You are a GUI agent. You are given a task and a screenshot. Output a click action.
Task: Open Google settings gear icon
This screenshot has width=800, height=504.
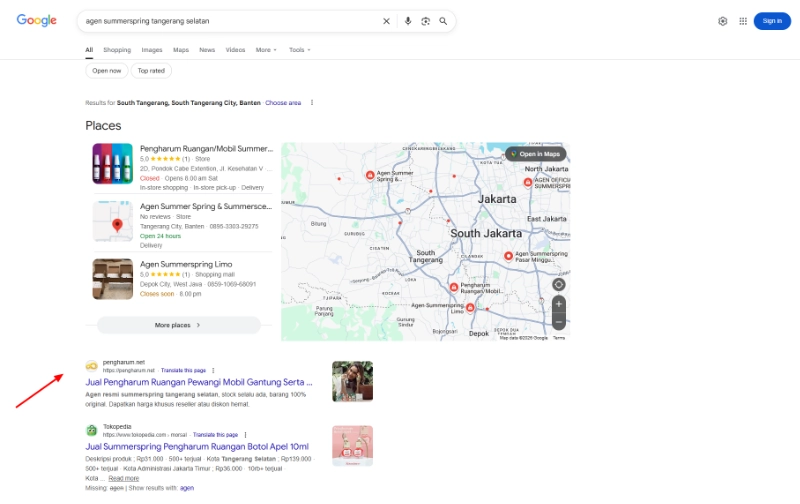(x=722, y=21)
